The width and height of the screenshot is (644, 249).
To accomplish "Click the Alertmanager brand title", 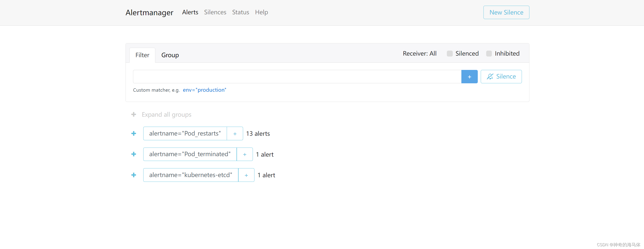I will pos(149,12).
